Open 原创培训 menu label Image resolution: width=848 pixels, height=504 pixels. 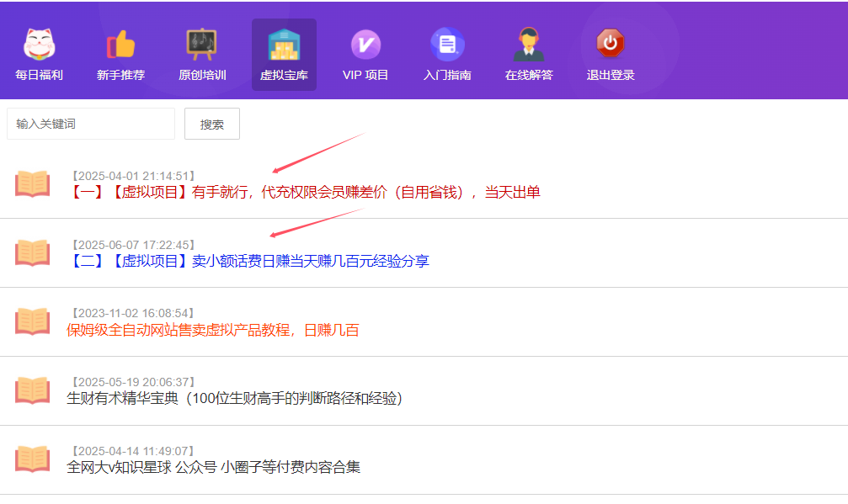point(202,75)
